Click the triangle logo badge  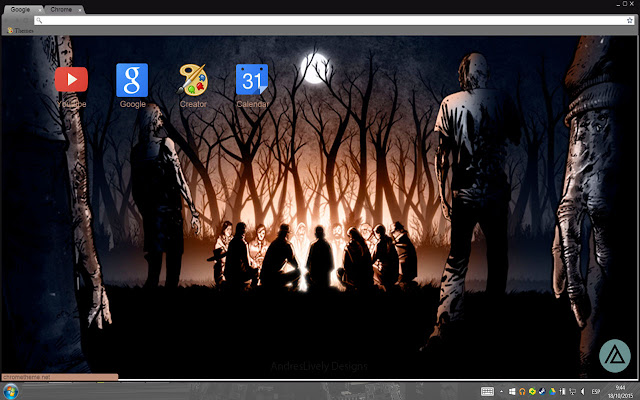pos(615,356)
